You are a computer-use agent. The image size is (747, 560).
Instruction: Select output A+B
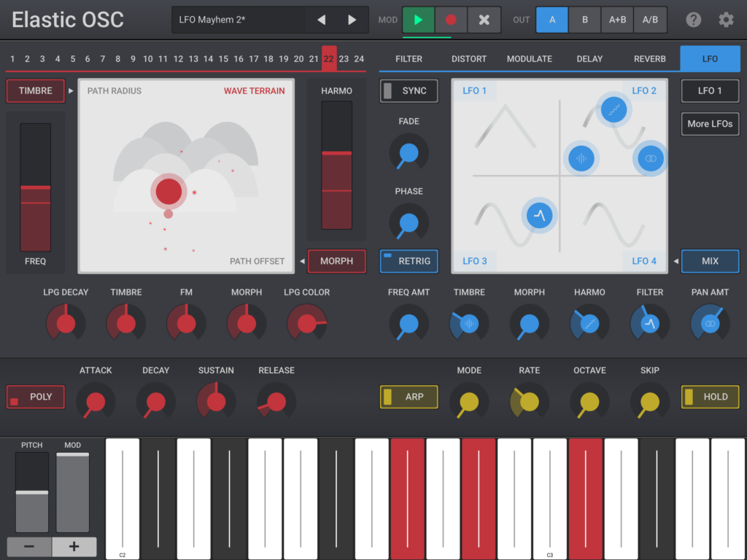(617, 20)
